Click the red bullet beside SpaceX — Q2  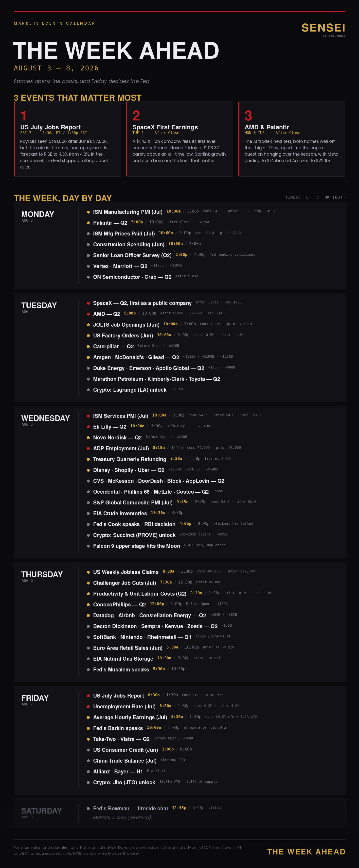[88, 303]
